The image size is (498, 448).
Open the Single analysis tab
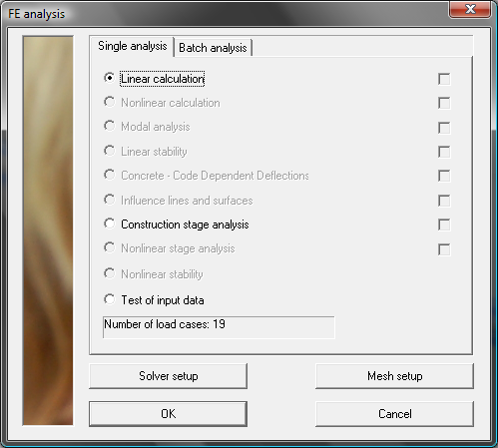coord(132,46)
